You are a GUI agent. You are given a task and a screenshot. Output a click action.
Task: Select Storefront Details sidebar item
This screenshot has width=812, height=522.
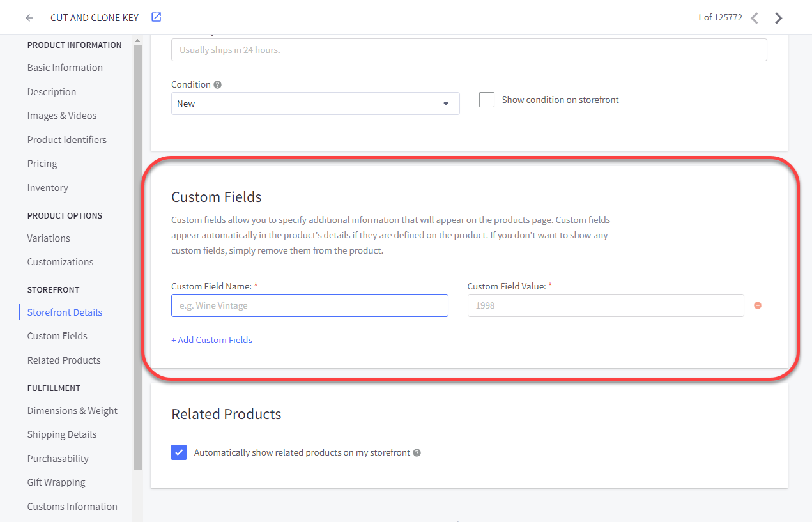click(65, 312)
